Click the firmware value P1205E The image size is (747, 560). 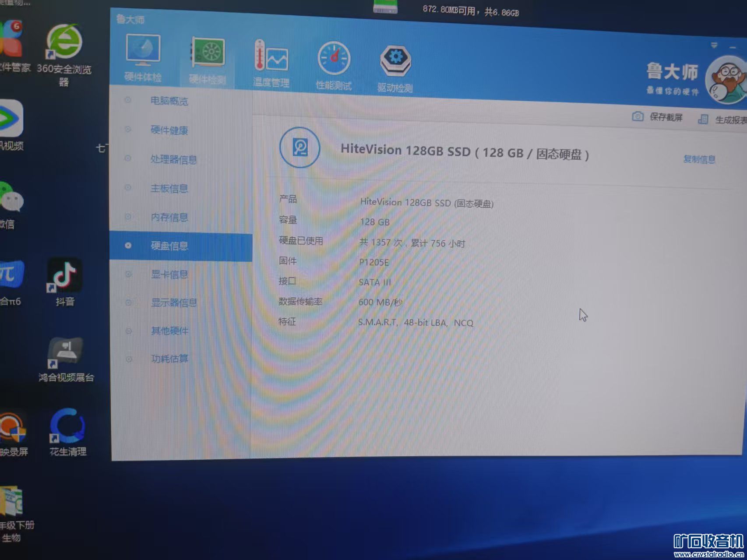pos(374,262)
